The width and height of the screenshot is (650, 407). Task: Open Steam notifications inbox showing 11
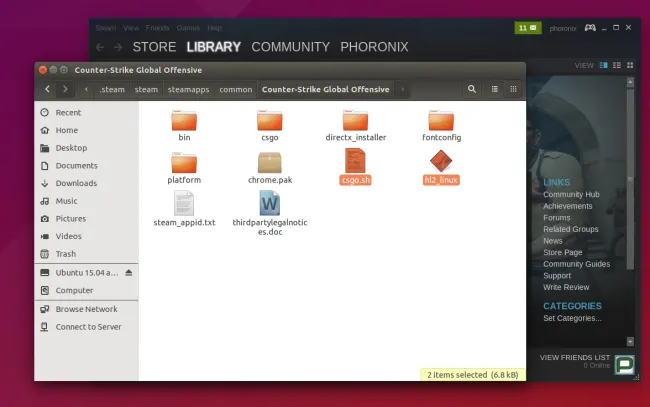tap(528, 28)
